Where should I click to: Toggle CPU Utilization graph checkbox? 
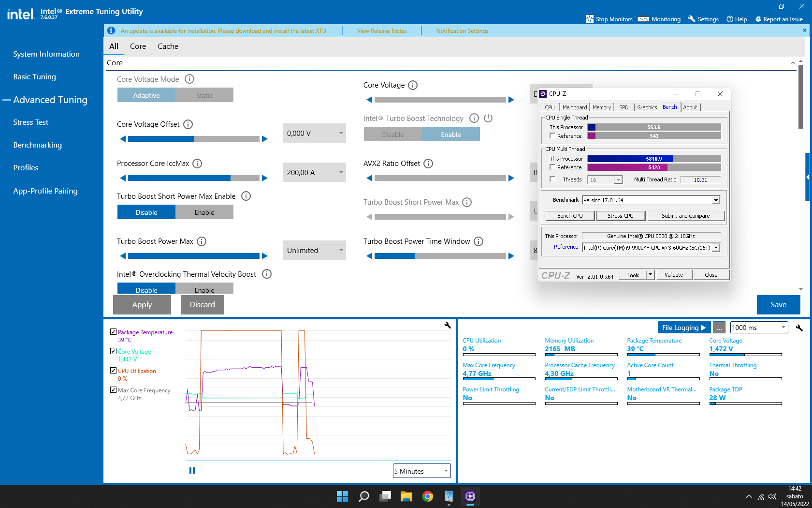[113, 371]
